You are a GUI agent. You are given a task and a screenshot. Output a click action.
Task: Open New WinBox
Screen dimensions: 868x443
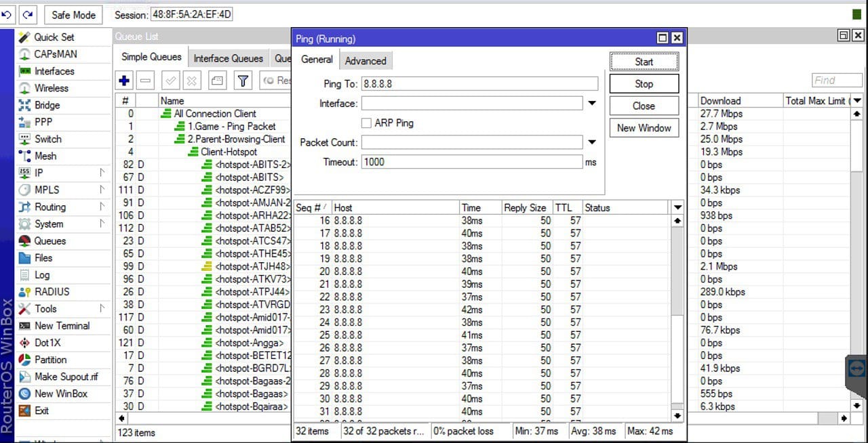(61, 394)
